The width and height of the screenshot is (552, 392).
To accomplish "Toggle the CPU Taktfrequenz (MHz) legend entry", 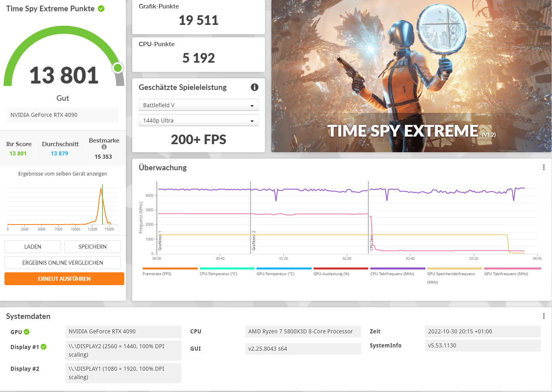I will point(398,272).
